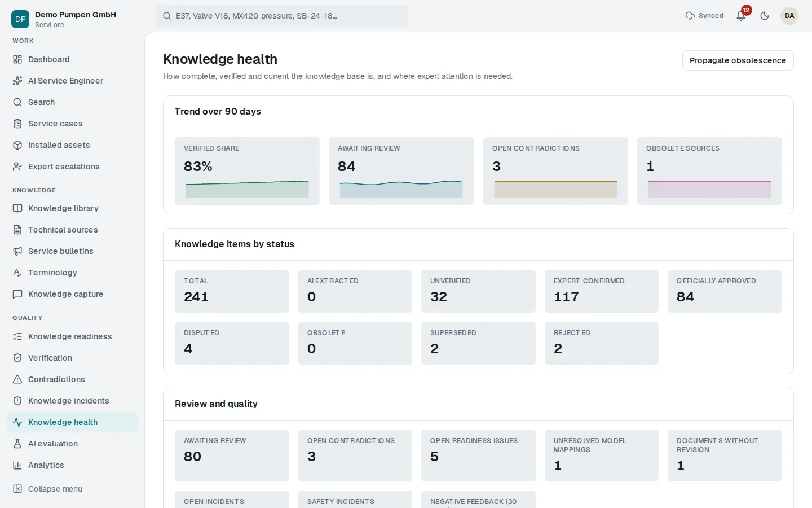The width and height of the screenshot is (812, 508).
Task: Click the Expert confirmed 117 value
Action: (x=566, y=297)
